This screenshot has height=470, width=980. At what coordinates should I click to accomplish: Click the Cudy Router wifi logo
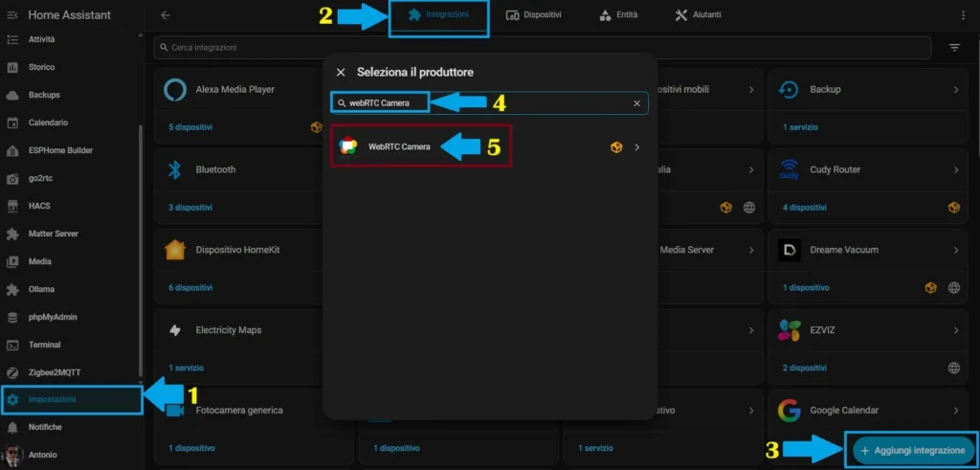[x=790, y=169]
